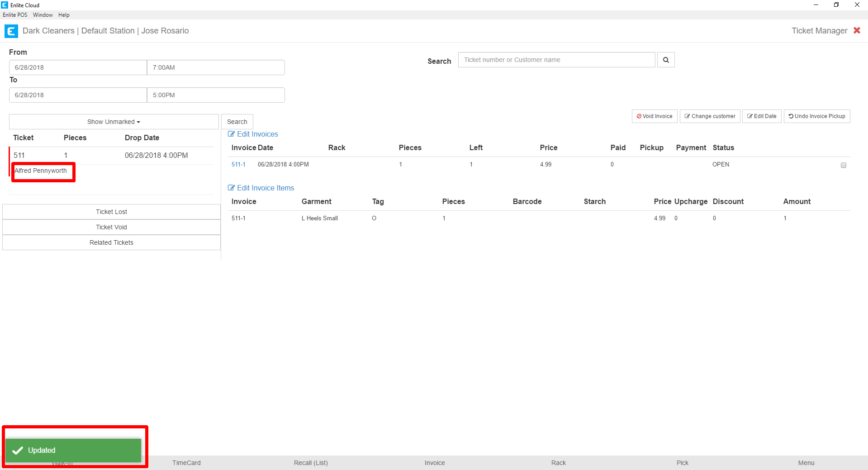Close Ticket Manager with the red X
Image resolution: width=868 pixels, height=470 pixels.
pos(857,30)
